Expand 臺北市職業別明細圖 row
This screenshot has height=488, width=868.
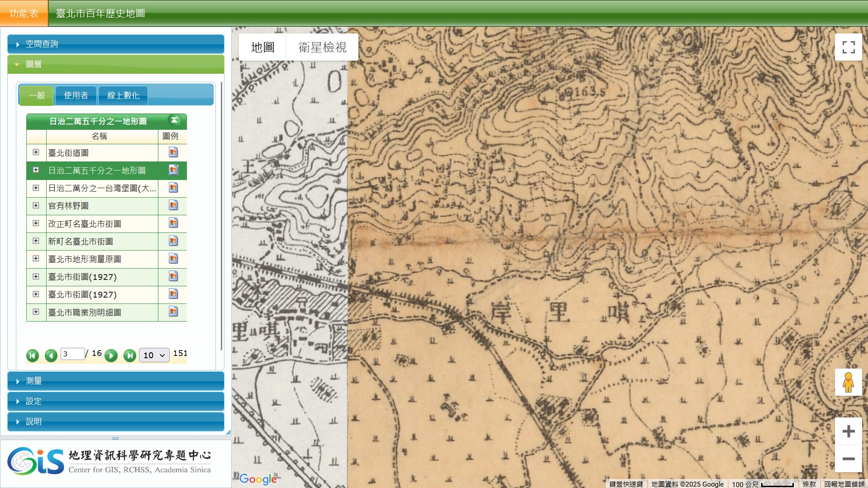coord(36,312)
